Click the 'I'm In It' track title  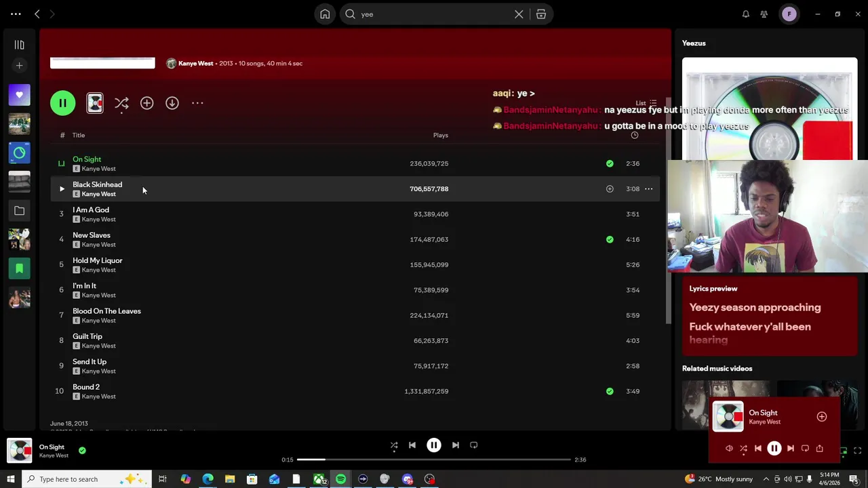(84, 286)
